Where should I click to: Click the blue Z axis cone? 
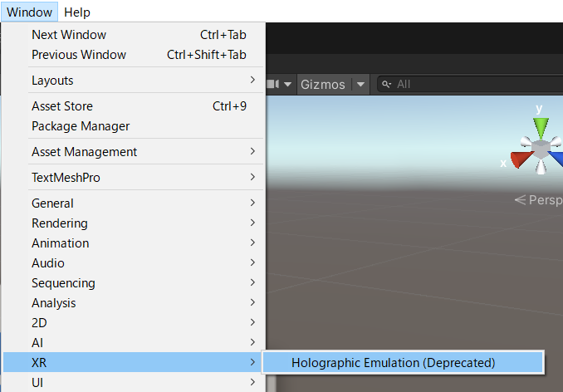556,159
